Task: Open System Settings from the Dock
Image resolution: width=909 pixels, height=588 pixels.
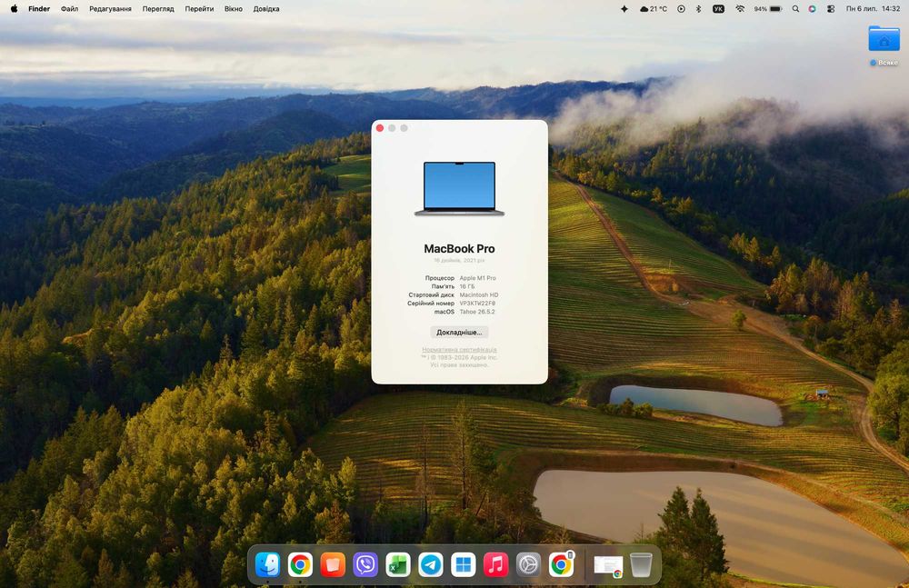Action: click(528, 564)
